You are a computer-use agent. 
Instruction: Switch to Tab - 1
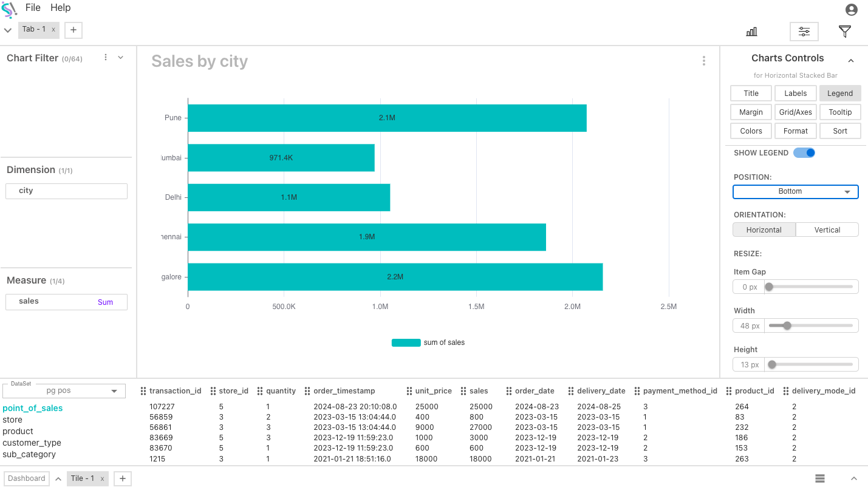34,29
